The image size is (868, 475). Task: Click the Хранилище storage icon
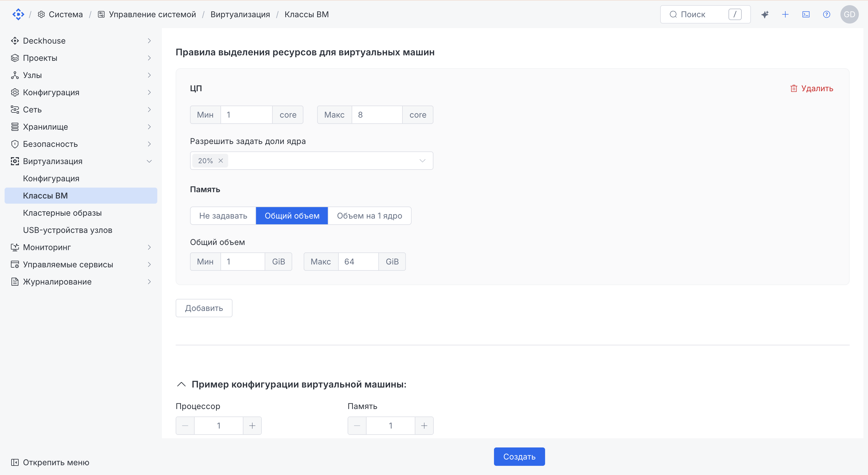15,127
